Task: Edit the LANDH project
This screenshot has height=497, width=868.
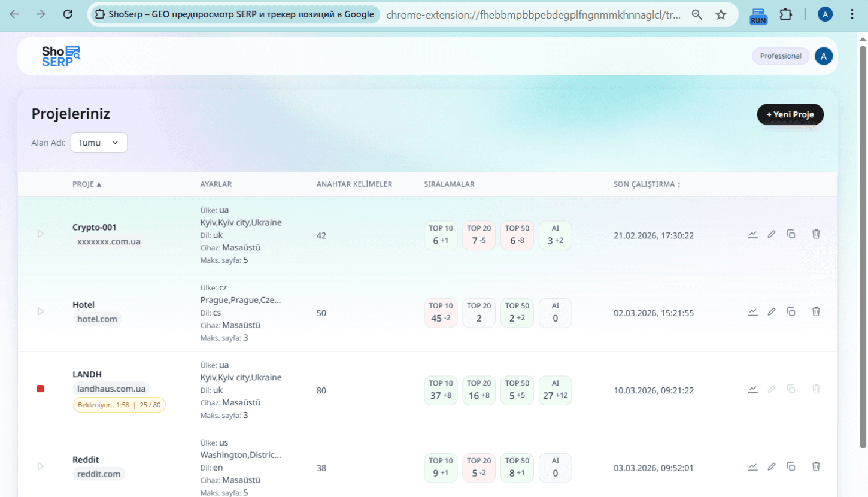Action: [772, 389]
